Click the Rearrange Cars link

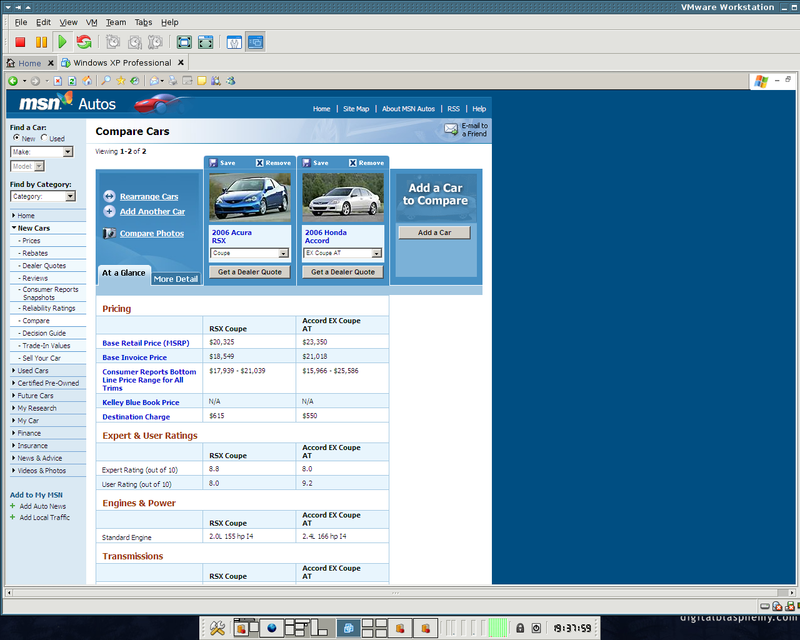pyautogui.click(x=149, y=196)
